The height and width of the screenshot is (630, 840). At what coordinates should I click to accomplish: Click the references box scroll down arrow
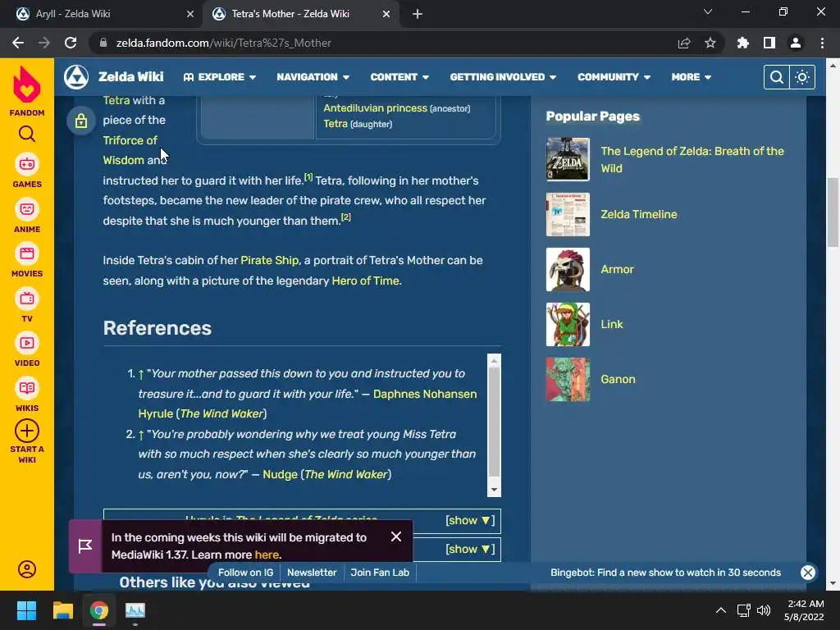(494, 490)
